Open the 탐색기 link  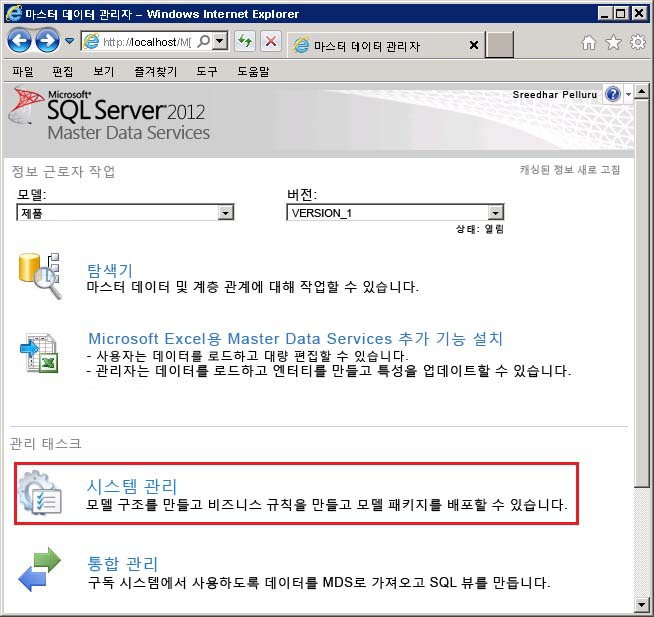pos(110,271)
